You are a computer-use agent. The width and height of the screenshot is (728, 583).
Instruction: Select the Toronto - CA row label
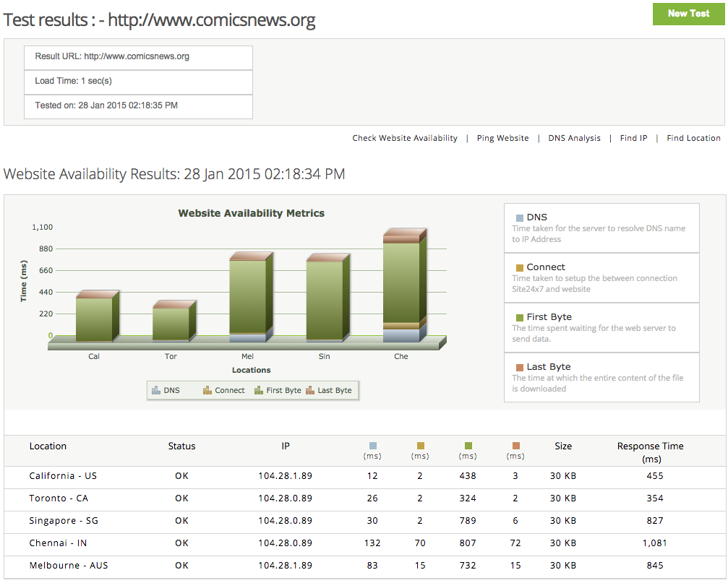click(x=59, y=498)
